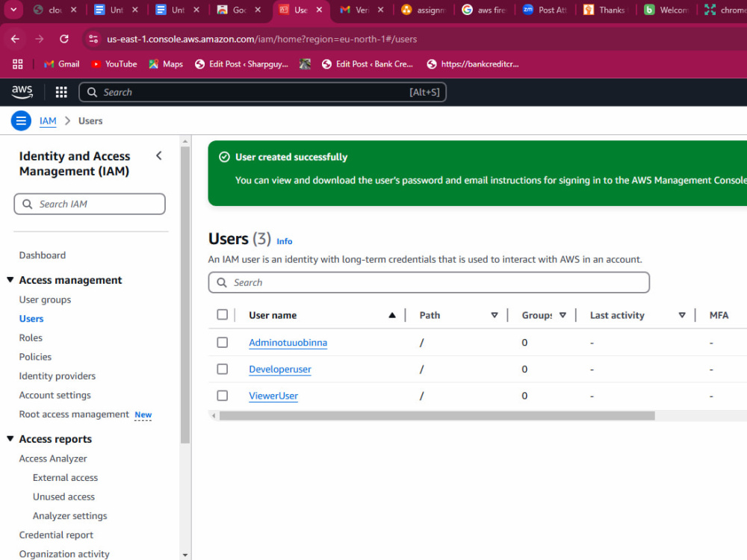Viewport: 747px width, 560px height.
Task: Click the IAM breadcrumb link
Action: pyautogui.click(x=47, y=120)
